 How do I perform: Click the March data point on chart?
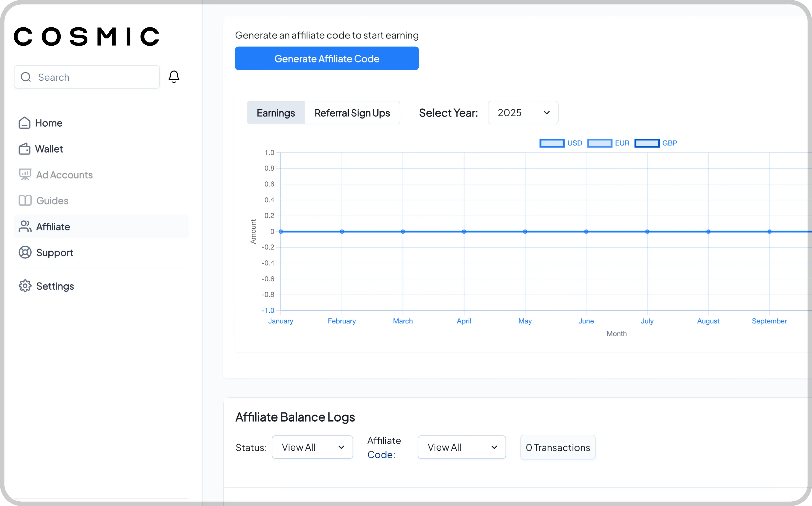(403, 232)
